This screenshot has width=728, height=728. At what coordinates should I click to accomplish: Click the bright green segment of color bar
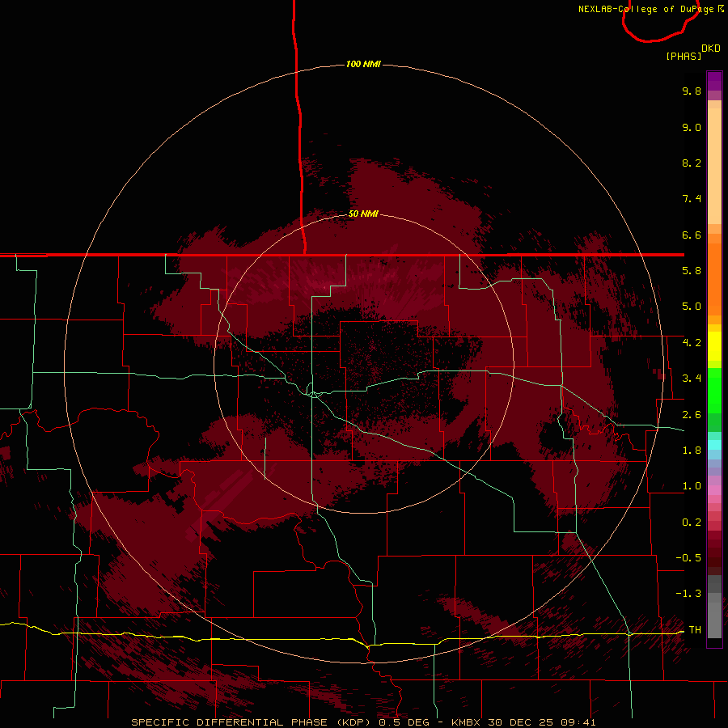[x=714, y=390]
